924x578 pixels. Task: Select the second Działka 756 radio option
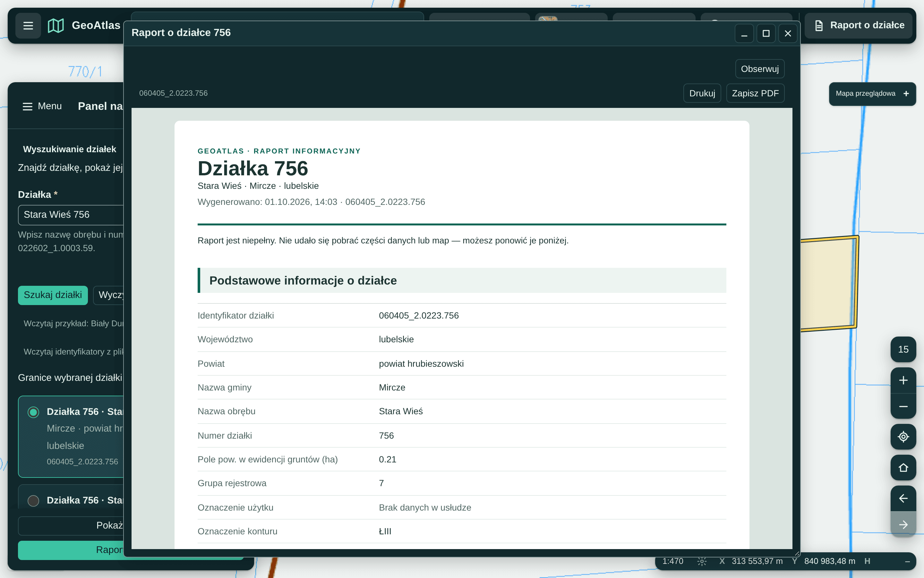[33, 501]
